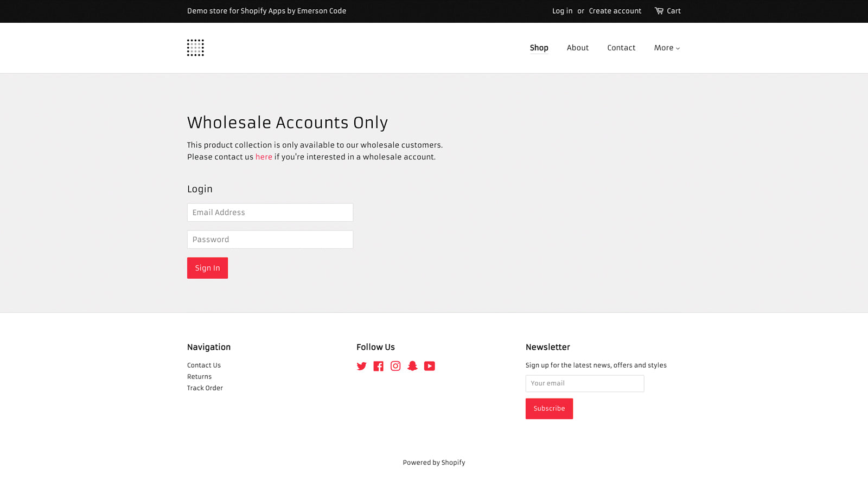Open the store's Snapchat page
The image size is (868, 488).
click(x=412, y=366)
